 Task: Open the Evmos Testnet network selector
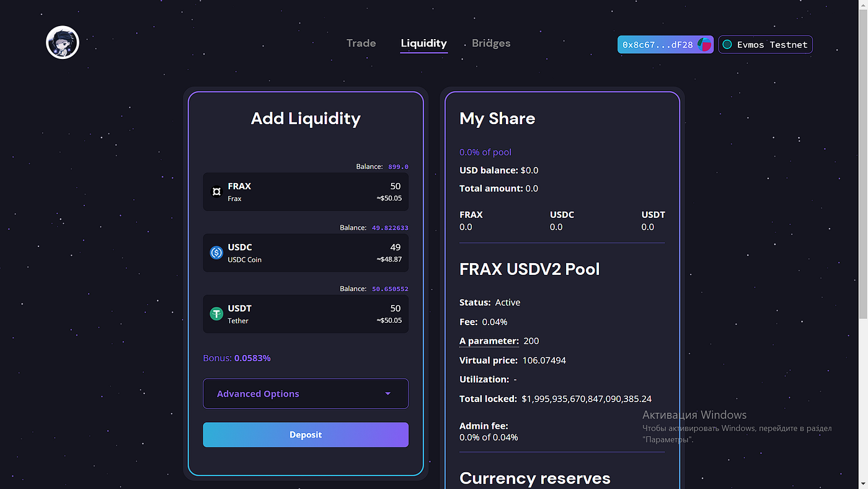[x=765, y=45]
